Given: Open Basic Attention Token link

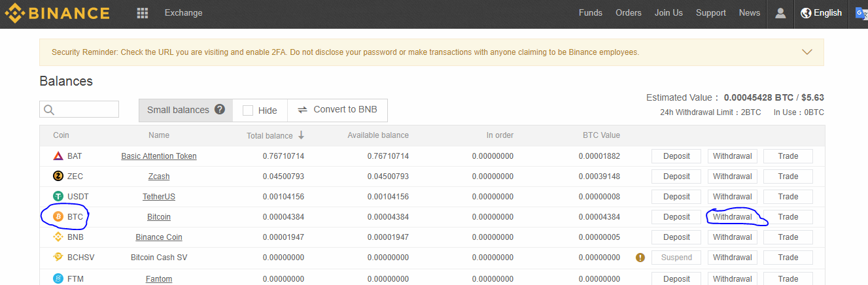Looking at the screenshot, I should 159,156.
